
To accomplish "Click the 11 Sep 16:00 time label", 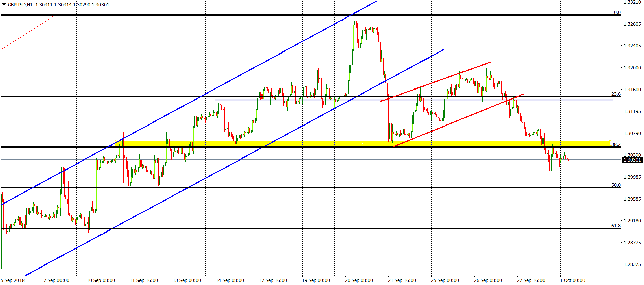I will tap(144, 280).
